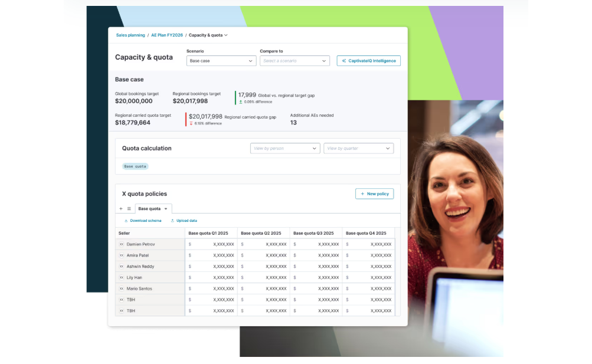Click the green up arrow difference icon

tap(240, 102)
